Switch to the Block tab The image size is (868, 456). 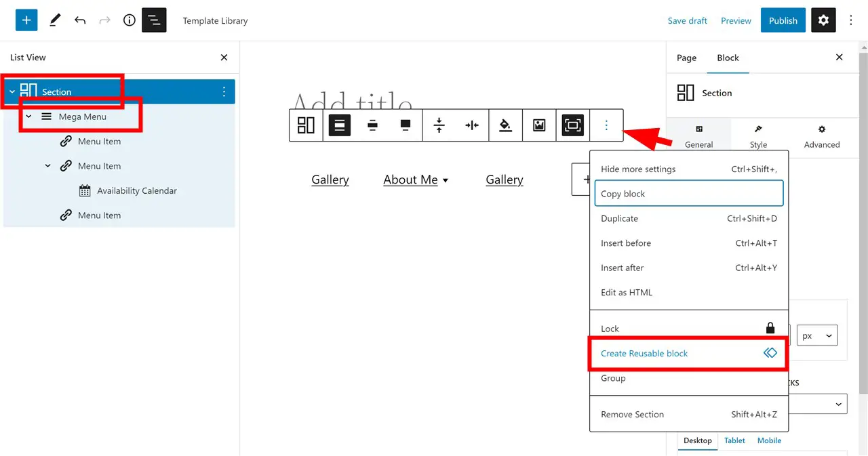(x=728, y=58)
